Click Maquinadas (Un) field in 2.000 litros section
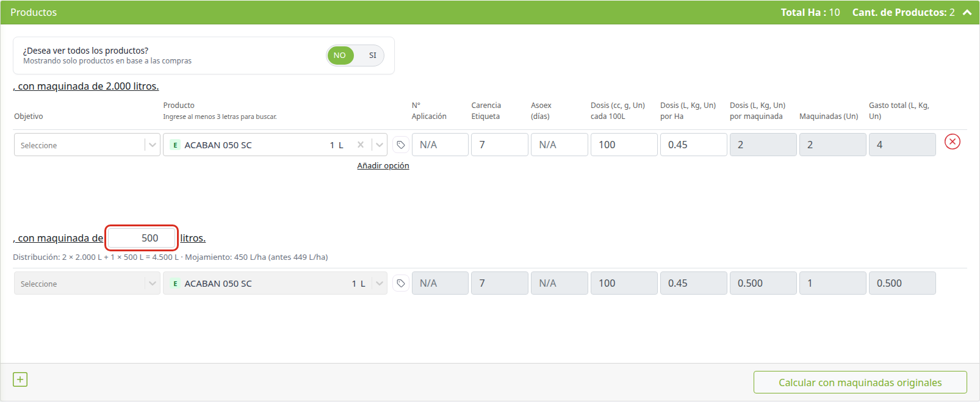 coord(833,145)
